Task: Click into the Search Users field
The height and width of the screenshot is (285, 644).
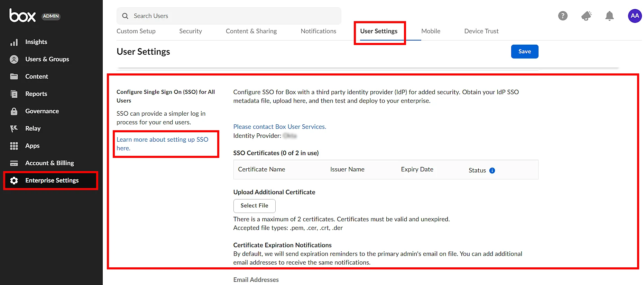Action: coord(229,16)
